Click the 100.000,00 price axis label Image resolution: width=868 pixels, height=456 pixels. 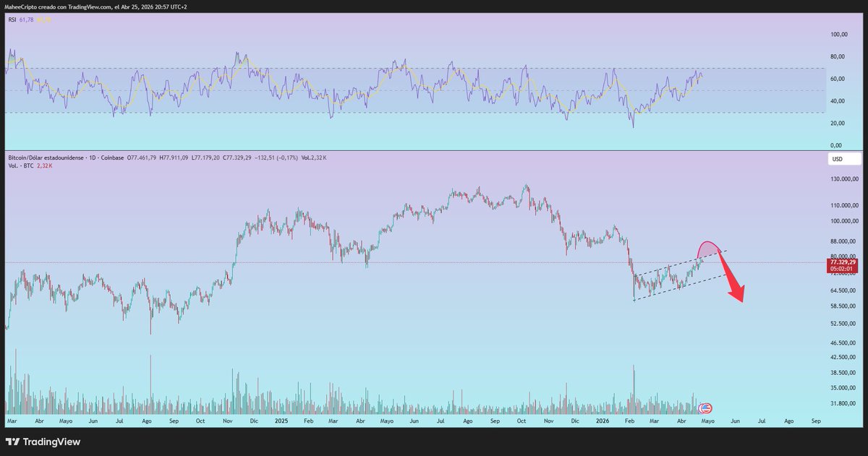click(843, 221)
